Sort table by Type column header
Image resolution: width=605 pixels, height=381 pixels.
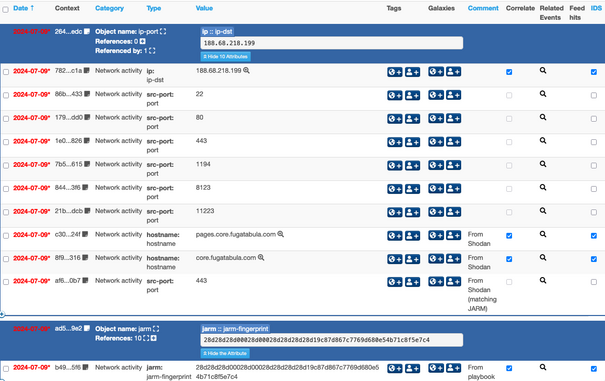pyautogui.click(x=154, y=8)
